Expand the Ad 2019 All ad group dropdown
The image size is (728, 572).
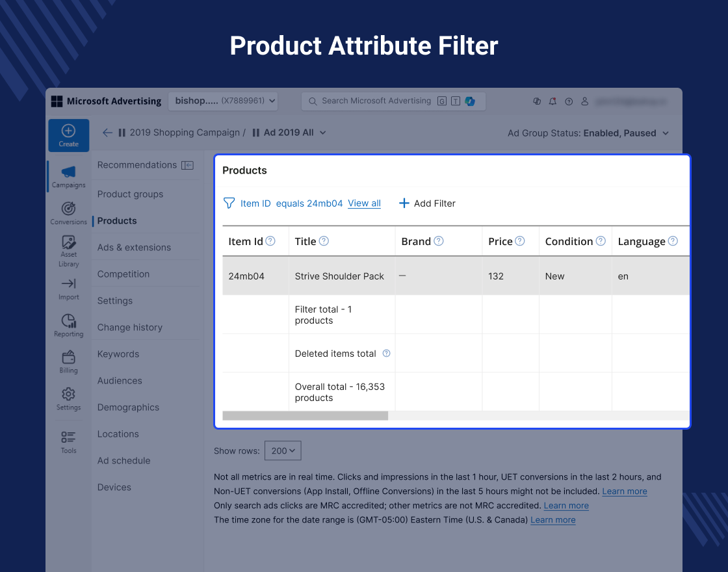pos(322,133)
